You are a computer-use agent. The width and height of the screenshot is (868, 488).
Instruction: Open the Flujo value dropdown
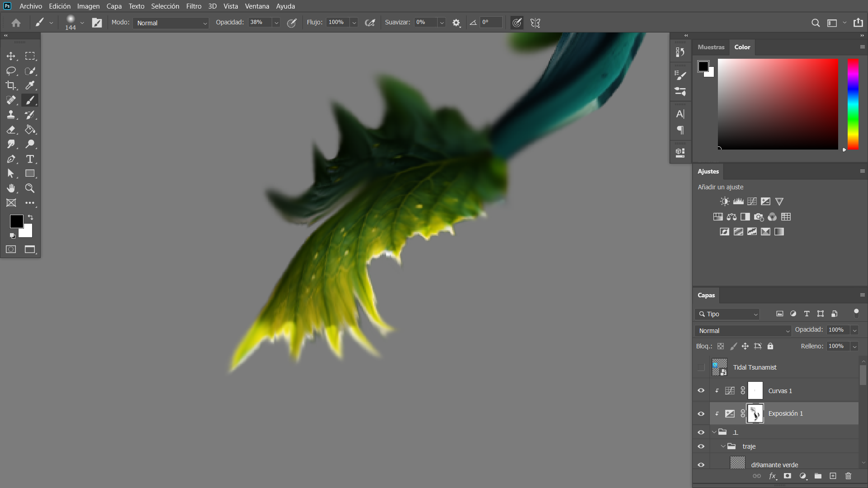354,23
